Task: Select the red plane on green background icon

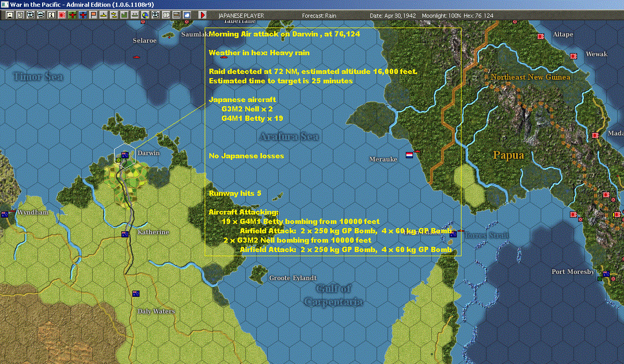Action: coord(72,15)
